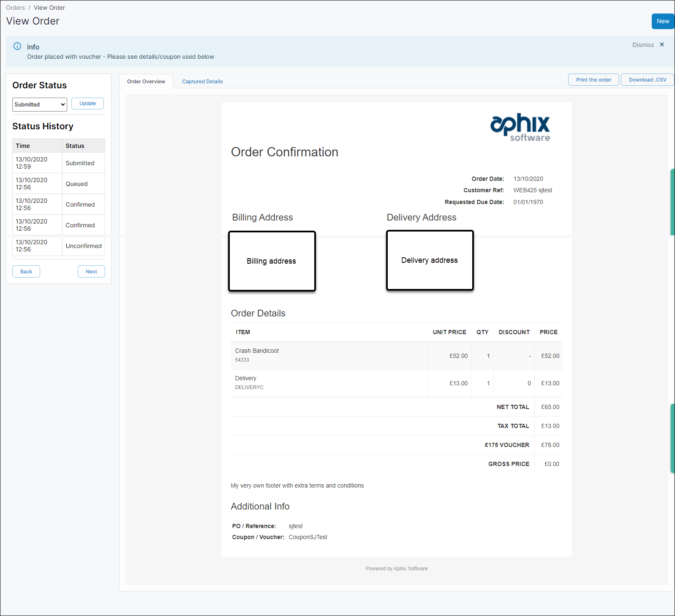Go Back to the previous order
Screen dimensions: 675x616
click(x=26, y=272)
